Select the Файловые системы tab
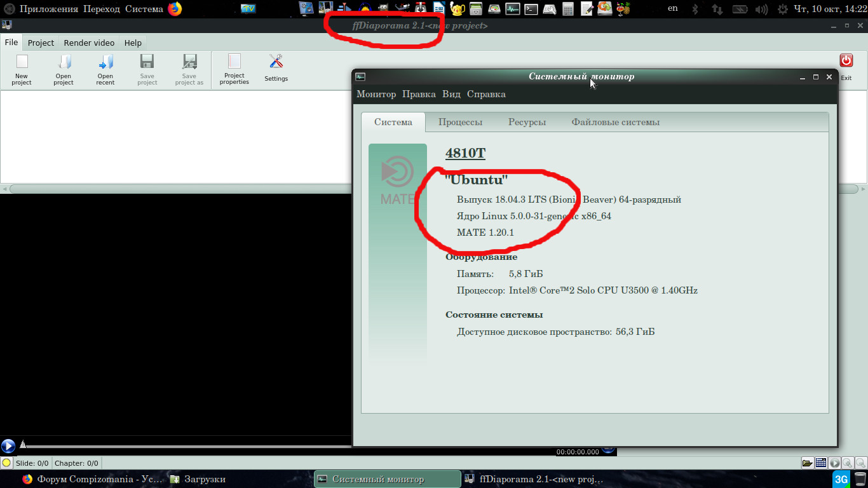Screen dimensions: 868x488 coord(615,122)
